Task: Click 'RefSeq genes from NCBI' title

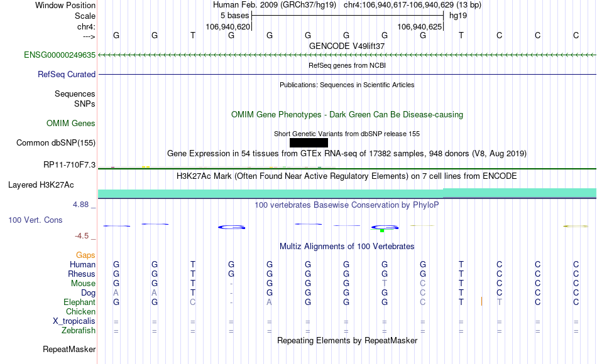Action: (x=347, y=65)
